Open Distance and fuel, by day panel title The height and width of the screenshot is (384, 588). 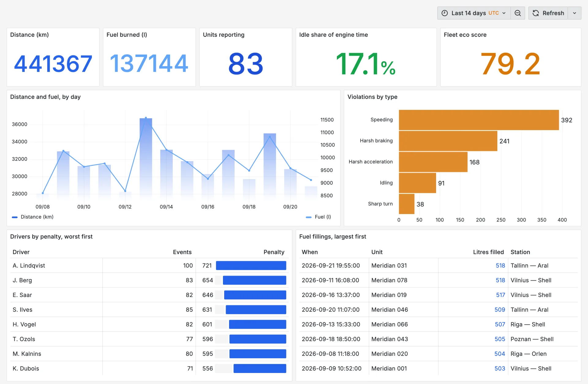click(45, 97)
